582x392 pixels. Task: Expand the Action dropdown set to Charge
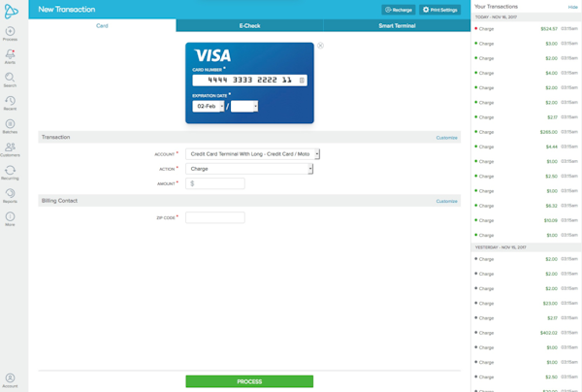[249, 169]
